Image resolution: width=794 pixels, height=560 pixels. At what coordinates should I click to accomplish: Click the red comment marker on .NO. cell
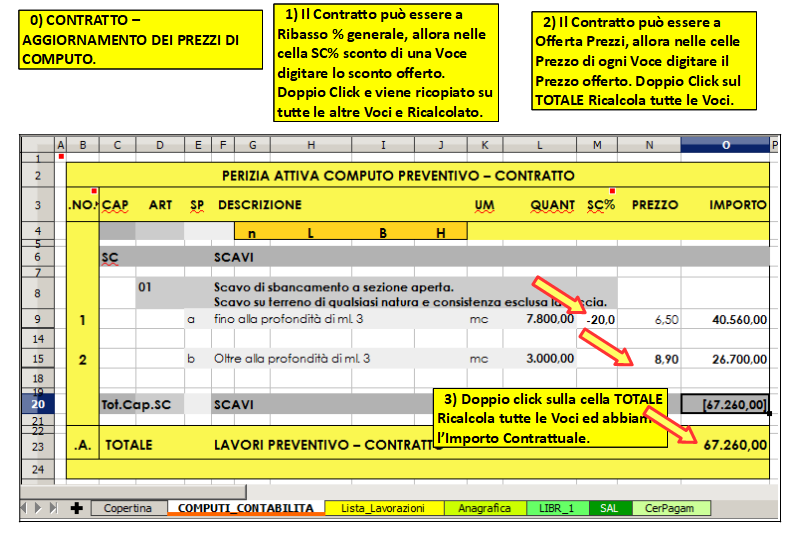(94, 191)
